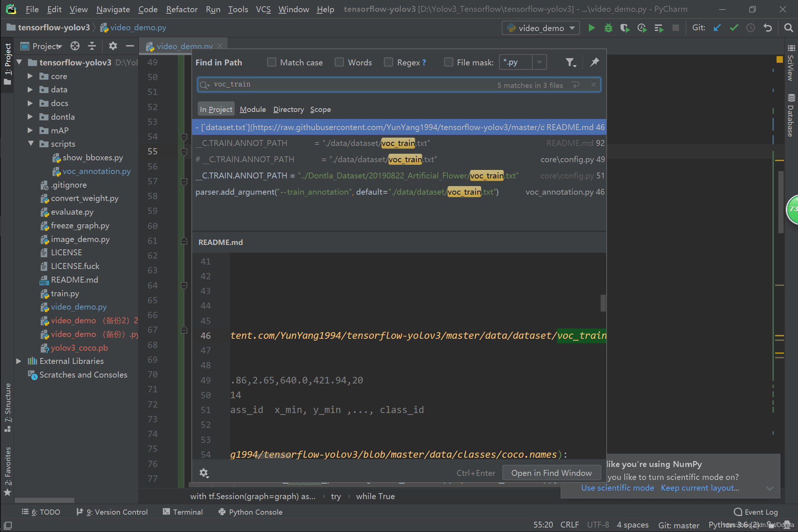Collapse the scripts folder

coord(31,144)
